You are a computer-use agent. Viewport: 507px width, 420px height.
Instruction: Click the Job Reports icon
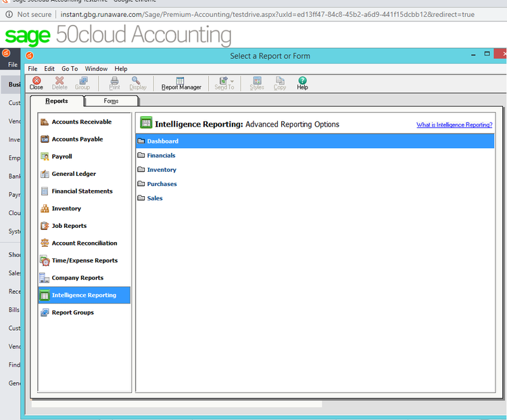click(x=45, y=226)
